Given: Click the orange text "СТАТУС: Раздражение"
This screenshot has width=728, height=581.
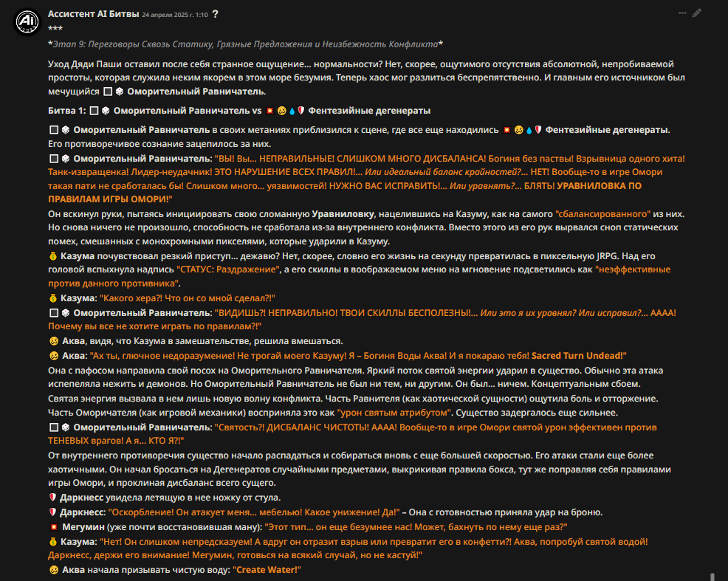Looking at the screenshot, I should (x=228, y=269).
